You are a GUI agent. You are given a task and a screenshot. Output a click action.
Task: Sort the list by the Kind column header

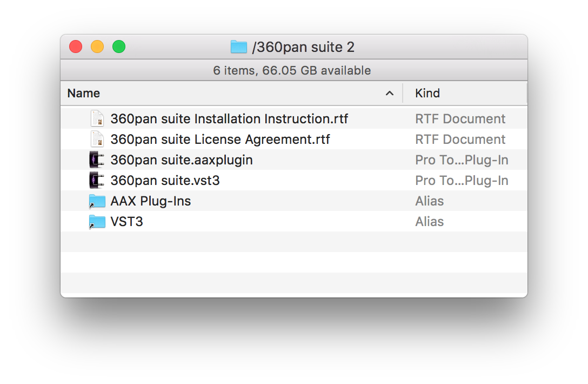coord(465,93)
